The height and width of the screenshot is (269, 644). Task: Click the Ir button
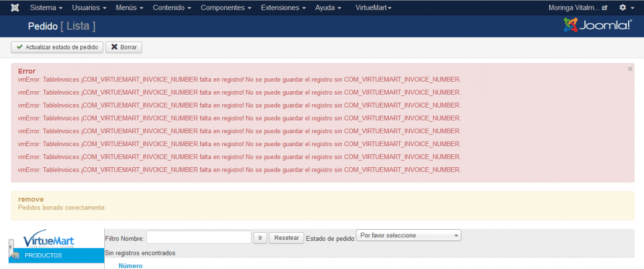261,238
